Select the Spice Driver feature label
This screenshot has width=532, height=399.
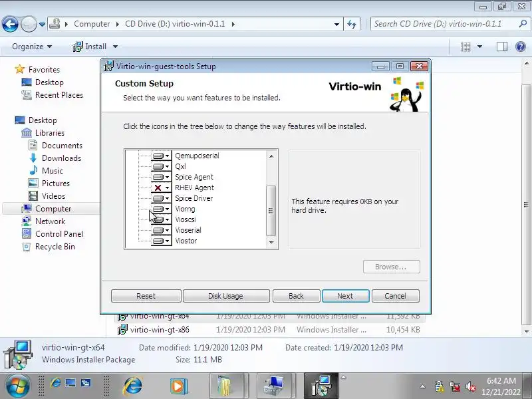coord(194,198)
